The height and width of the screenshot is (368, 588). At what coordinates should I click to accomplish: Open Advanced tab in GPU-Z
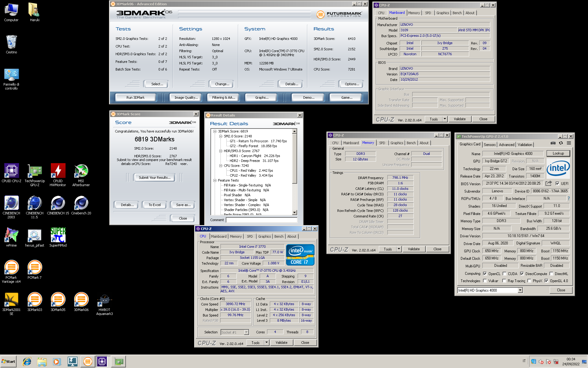(507, 145)
